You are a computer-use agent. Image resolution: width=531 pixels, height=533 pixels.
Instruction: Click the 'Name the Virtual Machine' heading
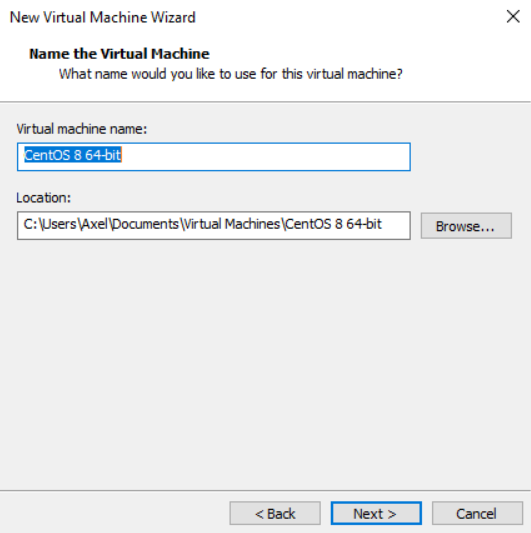coord(119,54)
